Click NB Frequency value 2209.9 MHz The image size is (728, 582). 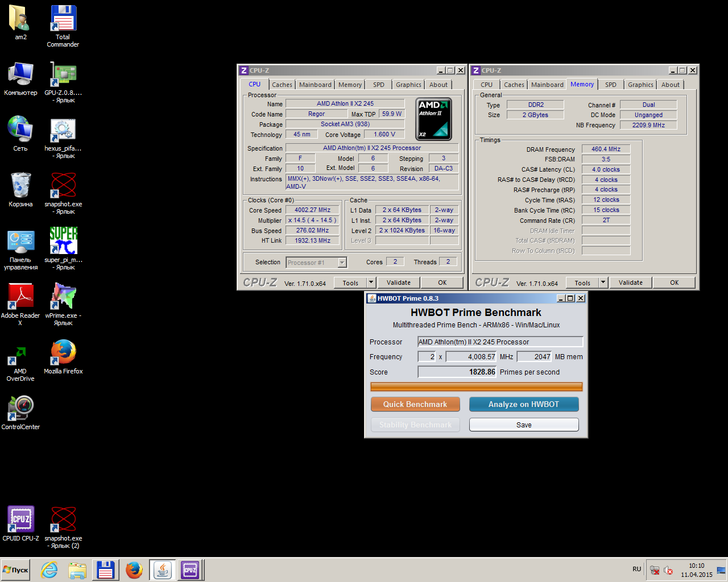click(x=648, y=125)
